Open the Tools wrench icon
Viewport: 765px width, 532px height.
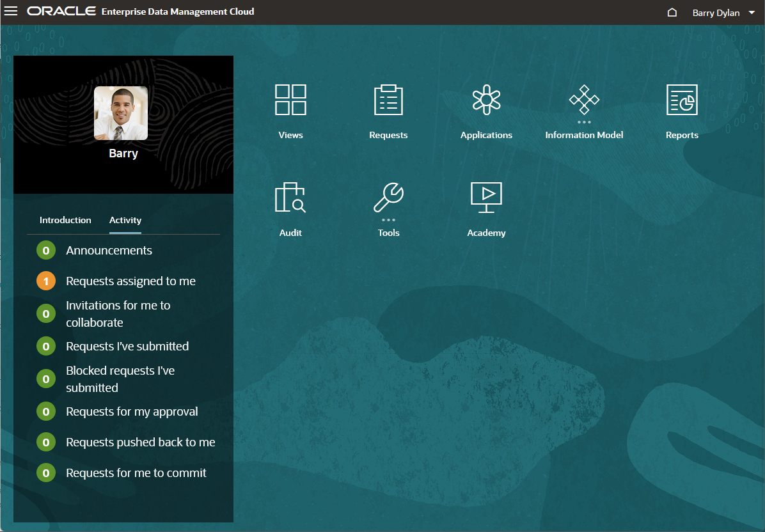tap(388, 197)
